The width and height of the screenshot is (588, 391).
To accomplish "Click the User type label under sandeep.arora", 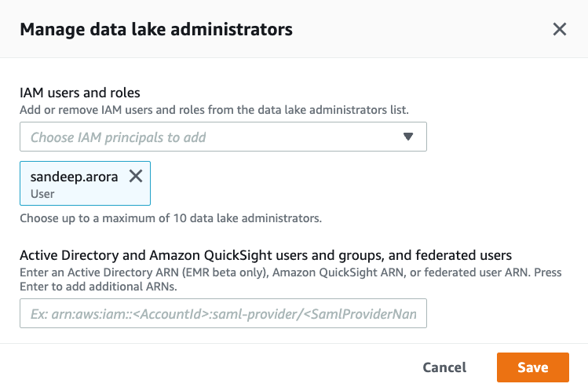I will pos(42,192).
